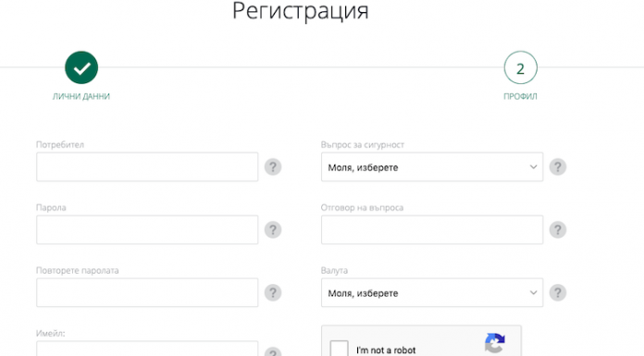The image size is (644, 356).
Task: Click chevron arrow of Валута select
Action: pyautogui.click(x=533, y=293)
